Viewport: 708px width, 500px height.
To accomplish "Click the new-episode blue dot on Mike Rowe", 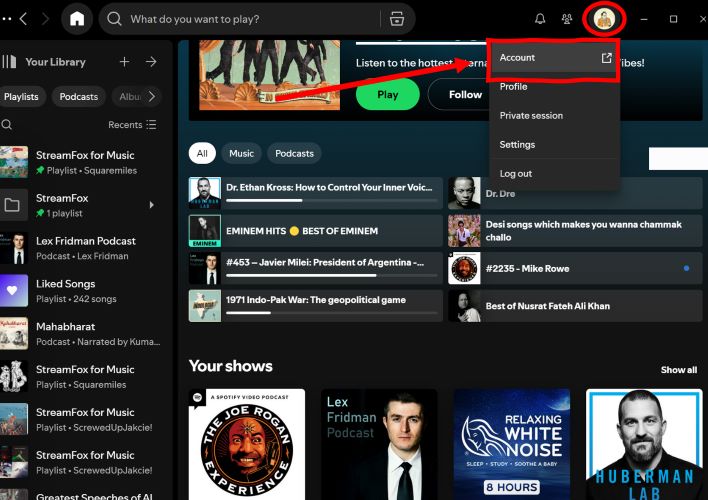I will 686,268.
